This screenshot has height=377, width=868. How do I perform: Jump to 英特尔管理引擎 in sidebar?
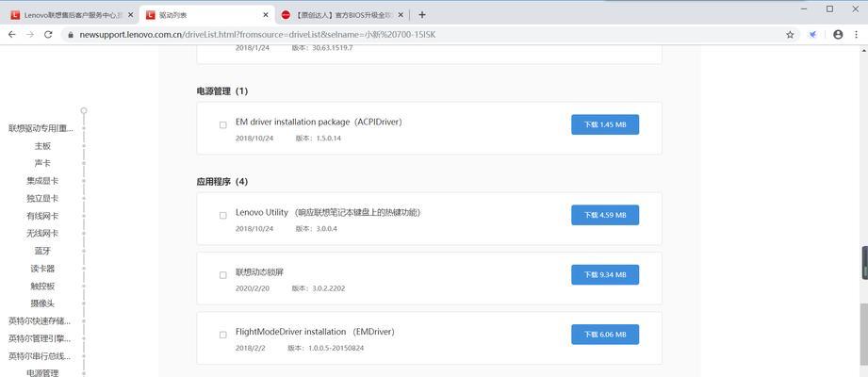pyautogui.click(x=41, y=338)
